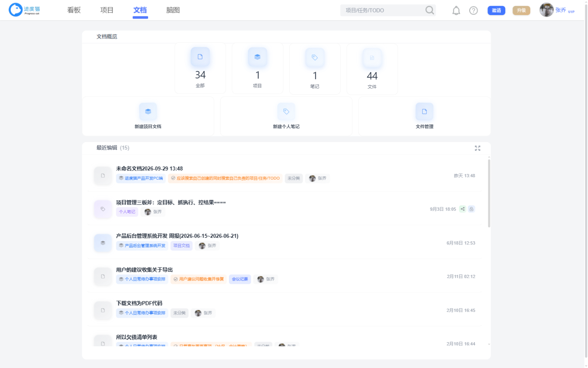The width and height of the screenshot is (588, 368).
Task: Click the 进度猫产品开发PC端 project tag
Action: (141, 178)
